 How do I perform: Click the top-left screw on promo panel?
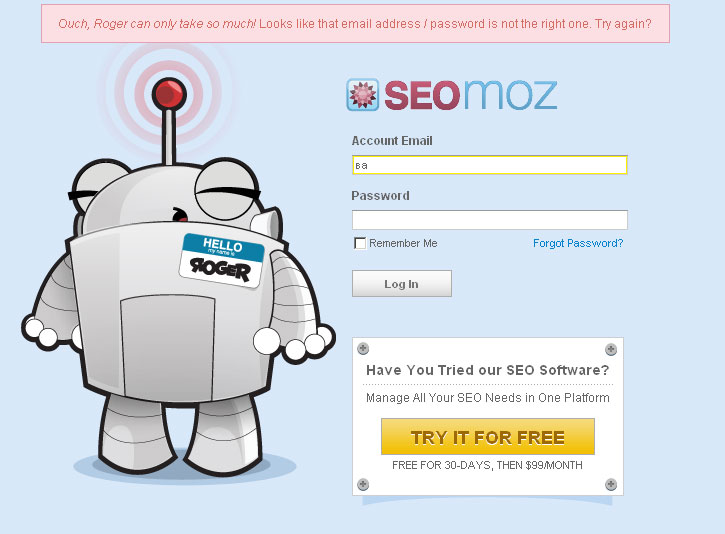point(363,348)
